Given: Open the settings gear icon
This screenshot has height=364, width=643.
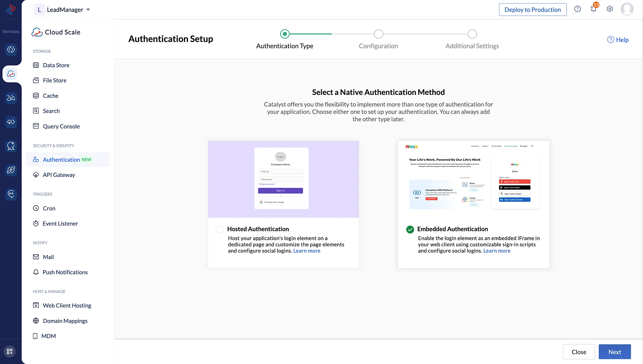Looking at the screenshot, I should pos(610,9).
